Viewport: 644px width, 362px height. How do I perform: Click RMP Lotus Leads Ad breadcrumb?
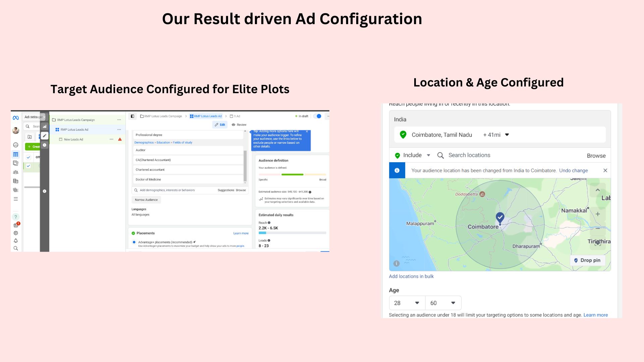[206, 116]
